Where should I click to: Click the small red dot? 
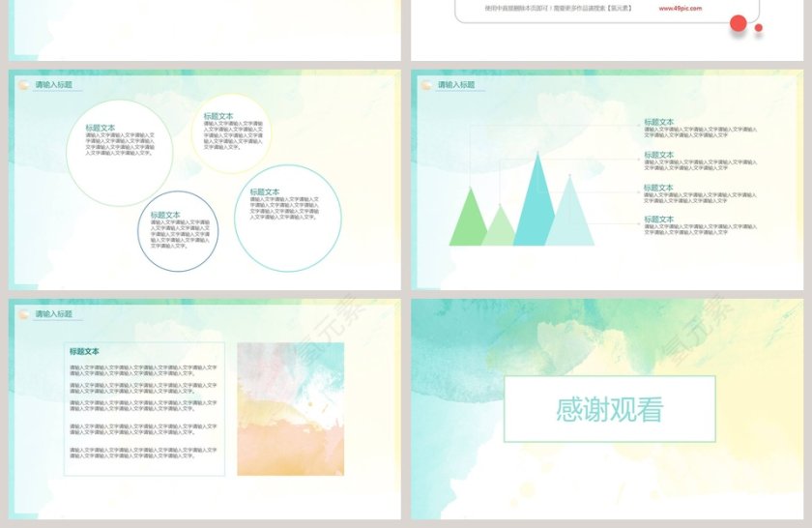coord(759,28)
